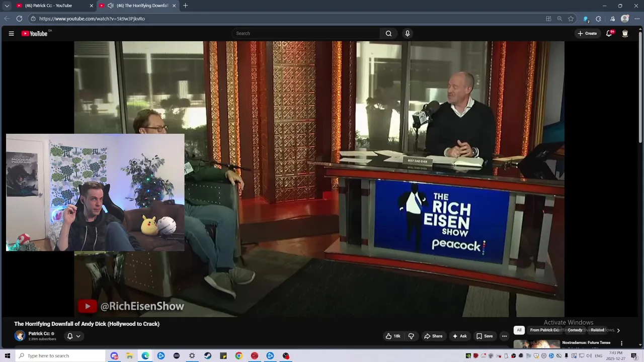644x362 pixels.
Task: Close the Patrick Cc: - YouTube tab
Action: [x=92, y=6]
